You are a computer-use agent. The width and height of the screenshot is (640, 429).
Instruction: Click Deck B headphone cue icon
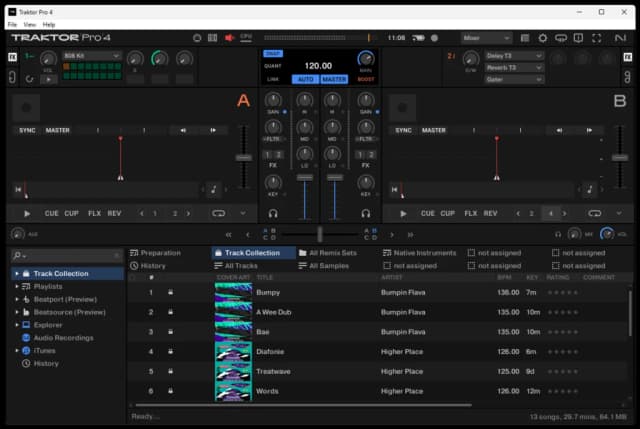pos(366,213)
